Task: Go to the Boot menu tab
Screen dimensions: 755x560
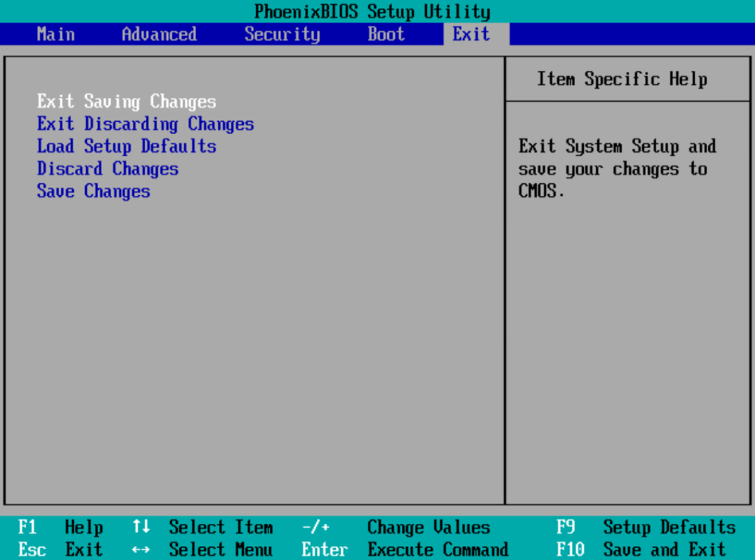Action: pyautogui.click(x=386, y=34)
